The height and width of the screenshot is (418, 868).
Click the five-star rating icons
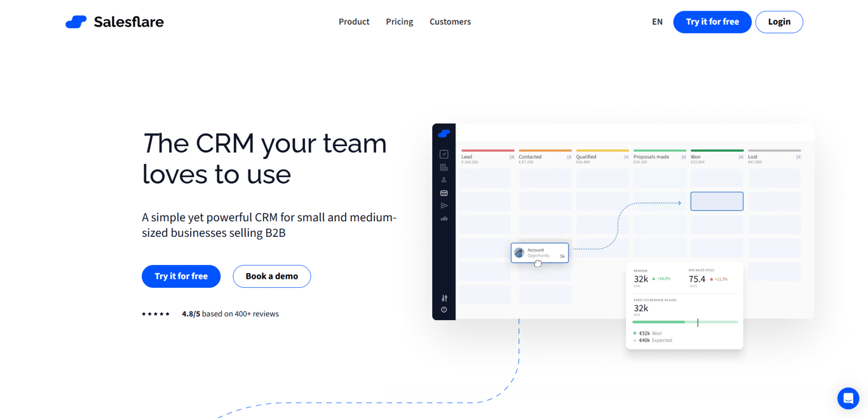pos(156,314)
